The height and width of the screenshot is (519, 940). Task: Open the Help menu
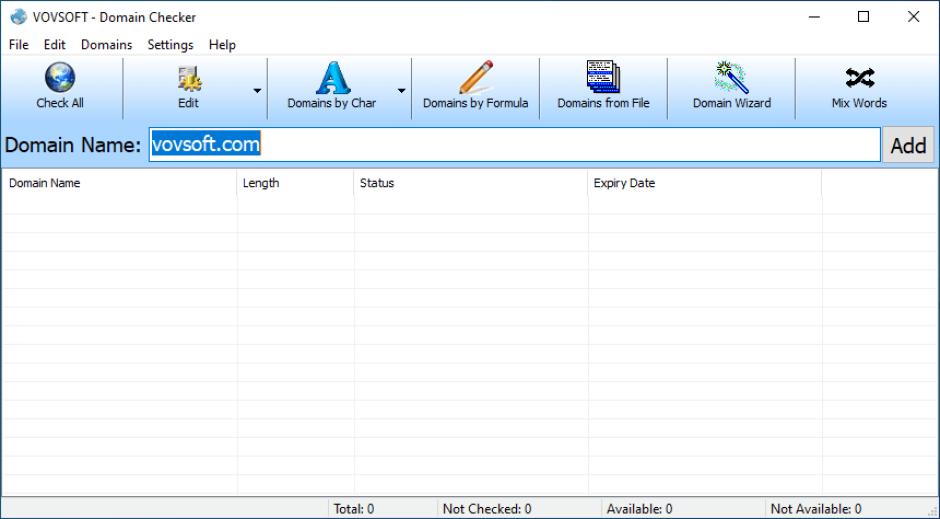[x=222, y=45]
